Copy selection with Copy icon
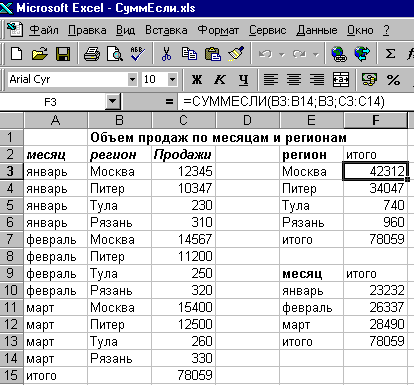Screen dimensions: 414x385 click(x=189, y=53)
